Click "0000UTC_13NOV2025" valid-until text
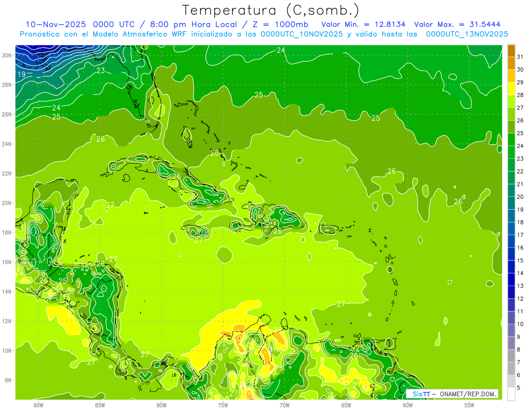 467,34
